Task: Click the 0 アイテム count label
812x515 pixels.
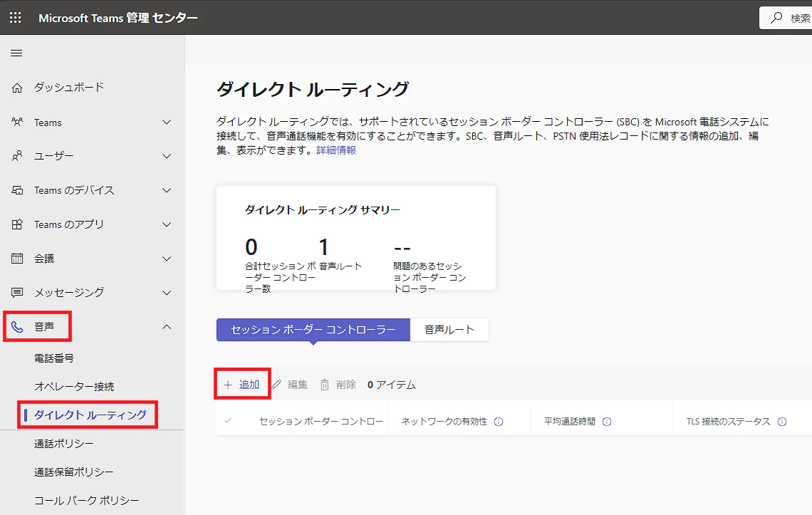Action: [x=392, y=385]
